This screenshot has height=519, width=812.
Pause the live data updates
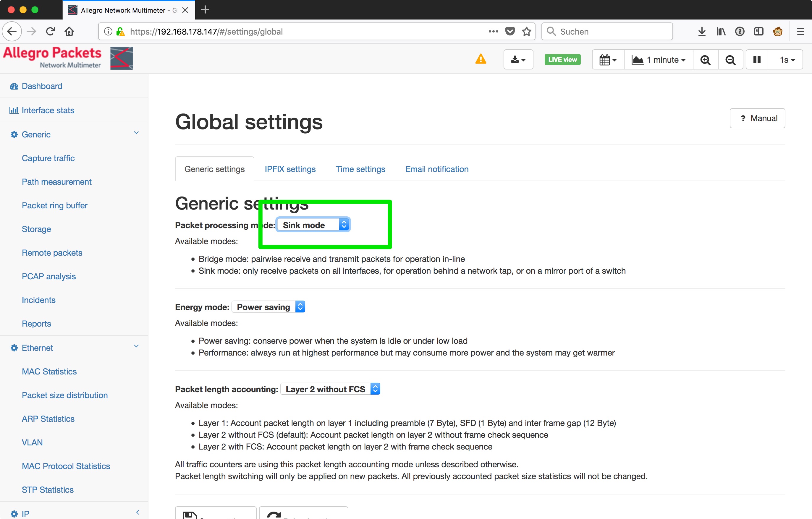756,59
